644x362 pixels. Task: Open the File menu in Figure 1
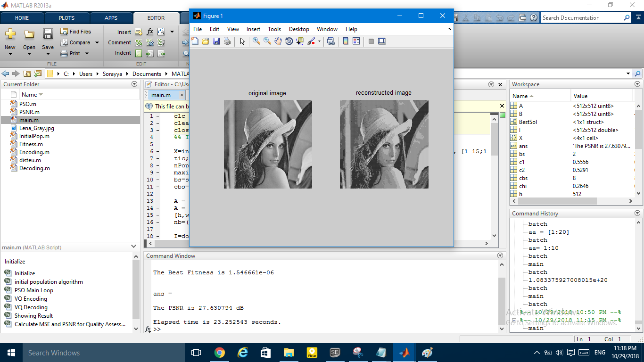198,29
